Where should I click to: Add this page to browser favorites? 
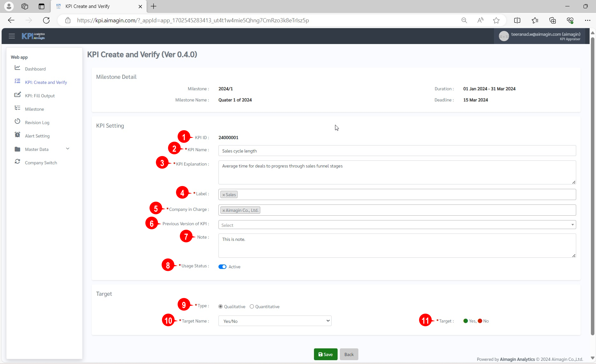point(496,20)
